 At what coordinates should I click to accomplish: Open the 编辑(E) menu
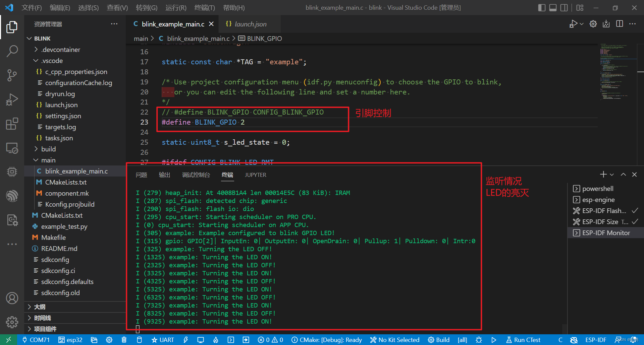pyautogui.click(x=60, y=7)
